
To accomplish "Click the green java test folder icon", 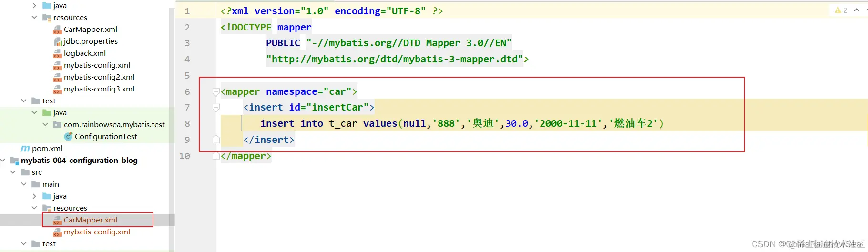I will point(47,113).
